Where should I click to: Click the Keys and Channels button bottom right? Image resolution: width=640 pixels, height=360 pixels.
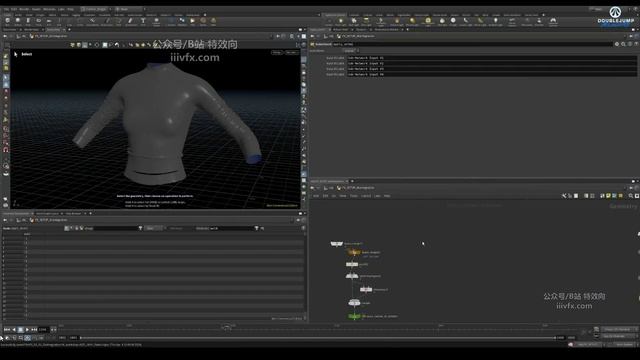pyautogui.click(x=619, y=329)
